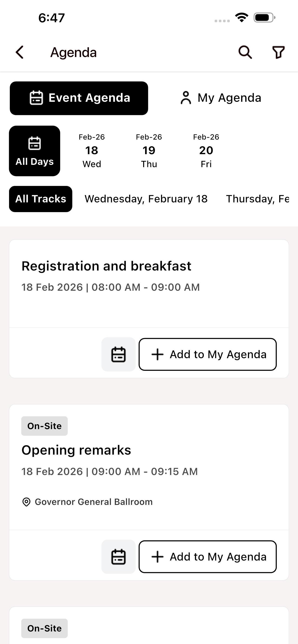Tap calendar icon on Registration and breakfast card

(x=118, y=354)
